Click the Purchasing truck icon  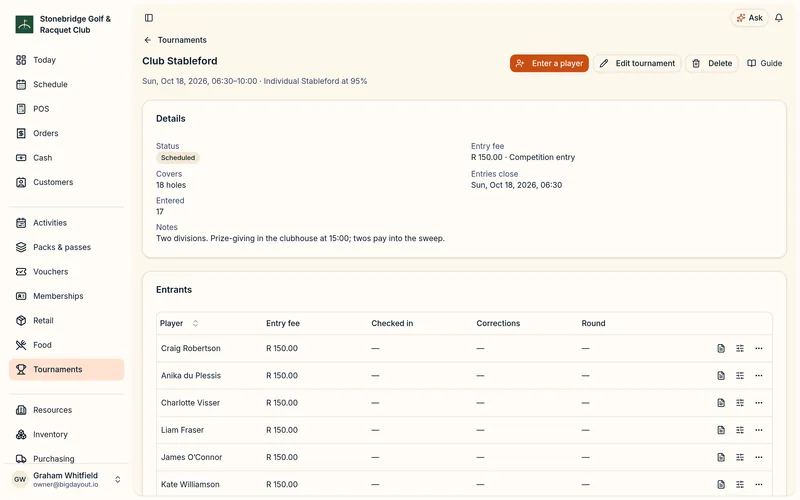[21, 459]
